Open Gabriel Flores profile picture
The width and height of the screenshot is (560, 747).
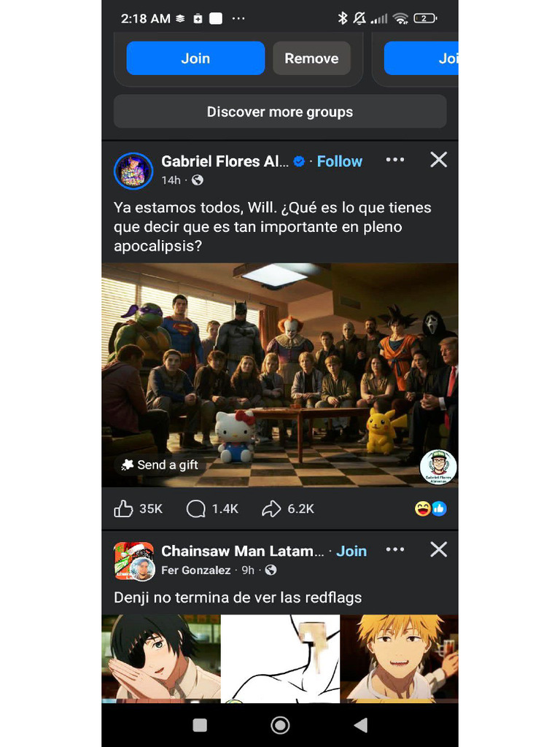pos(133,171)
